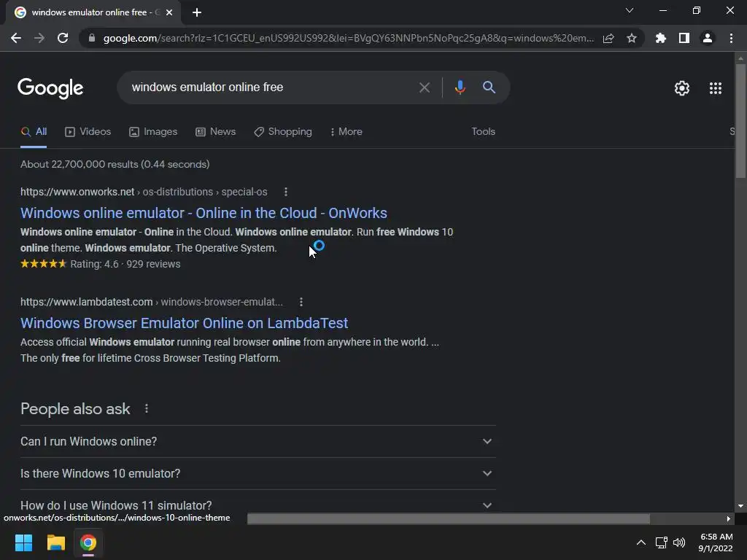Click the horizontal scrollbar right arrow

[729, 518]
